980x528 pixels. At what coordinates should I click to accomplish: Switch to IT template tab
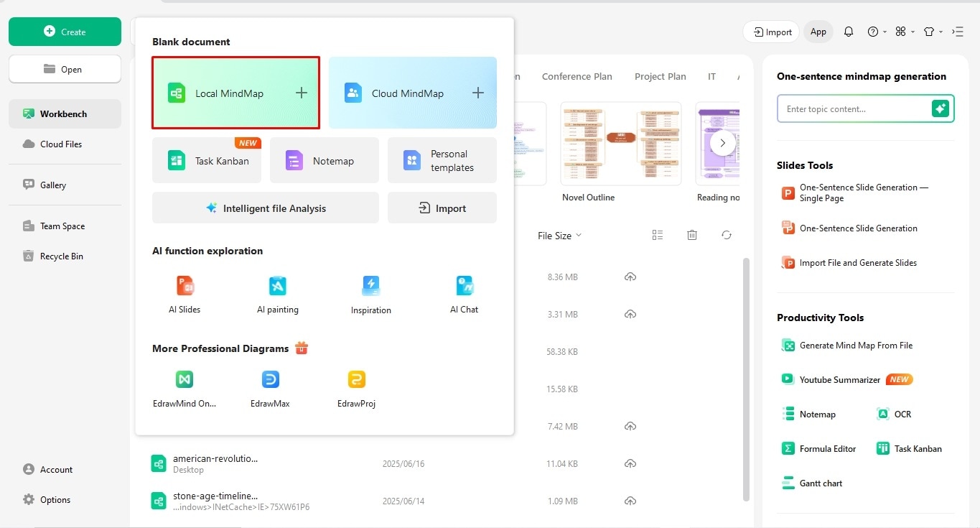[x=711, y=76]
